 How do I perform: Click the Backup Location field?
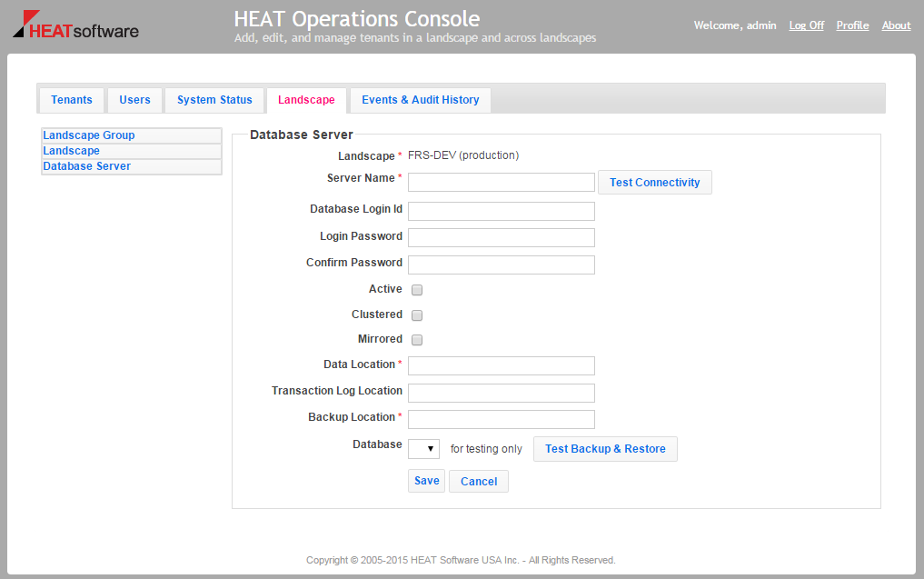tap(501, 419)
